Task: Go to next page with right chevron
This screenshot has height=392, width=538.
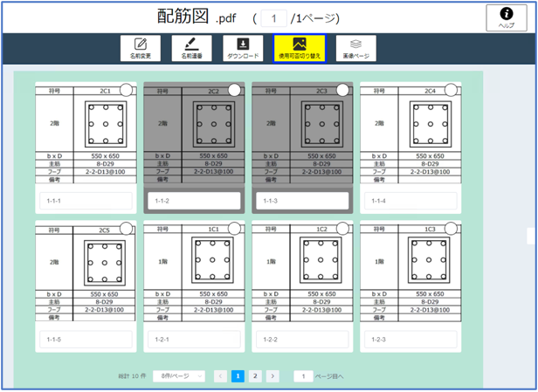Action: pos(272,376)
